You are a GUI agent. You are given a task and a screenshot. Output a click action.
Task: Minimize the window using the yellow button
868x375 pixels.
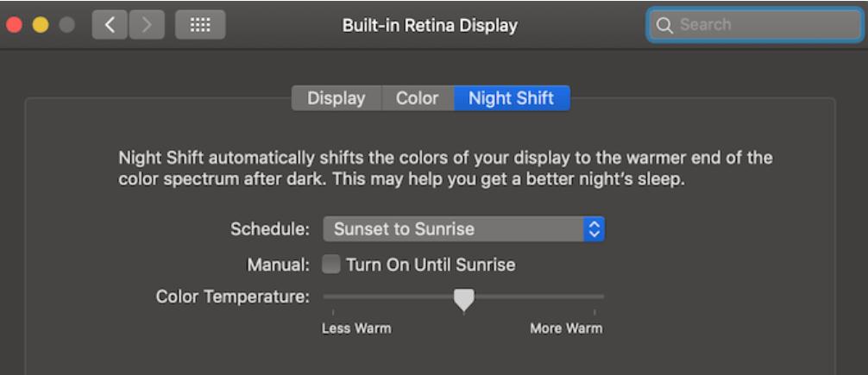point(41,25)
